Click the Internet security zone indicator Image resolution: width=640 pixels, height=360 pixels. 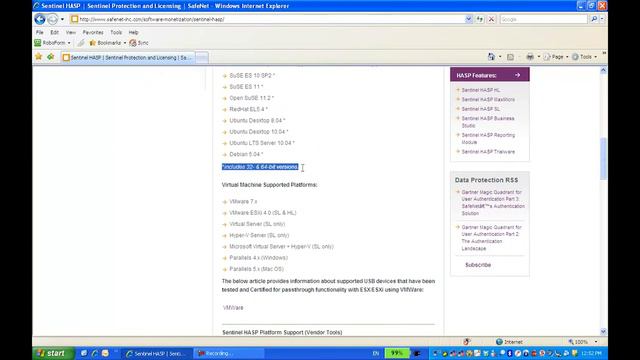point(509,342)
